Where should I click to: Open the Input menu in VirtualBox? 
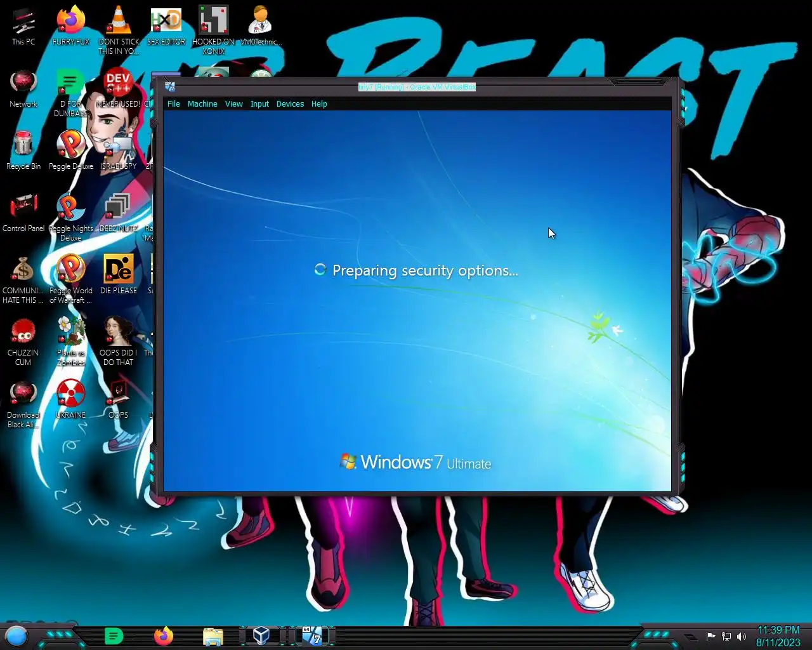(259, 104)
